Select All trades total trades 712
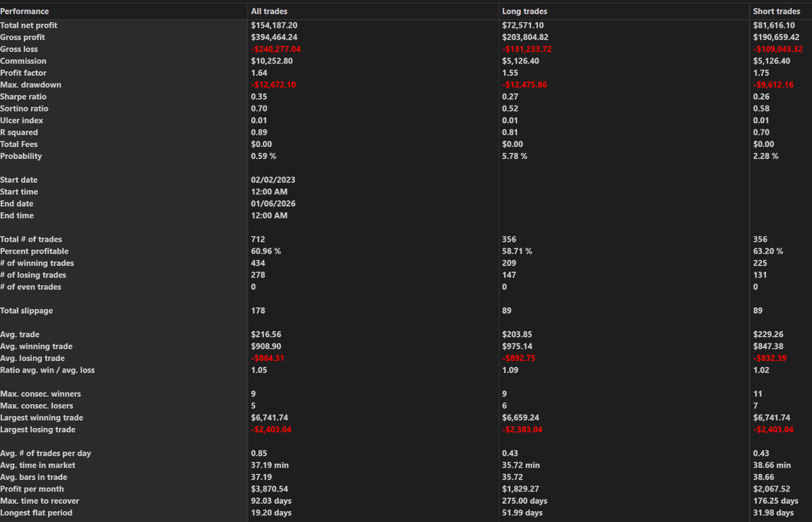Image resolution: width=812 pixels, height=522 pixels. 258,239
